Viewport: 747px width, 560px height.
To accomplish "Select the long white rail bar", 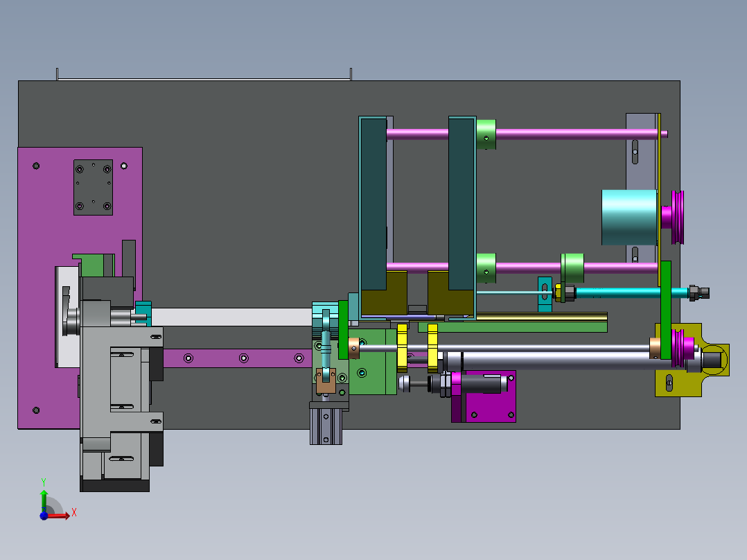I will pos(231,317).
